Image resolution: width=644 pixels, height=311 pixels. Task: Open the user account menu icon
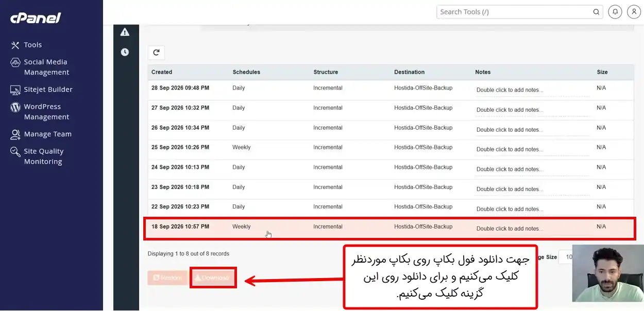(x=634, y=12)
